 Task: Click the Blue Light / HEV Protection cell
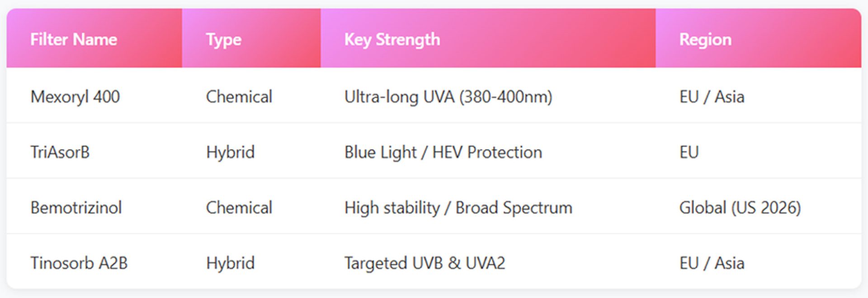coord(443,152)
